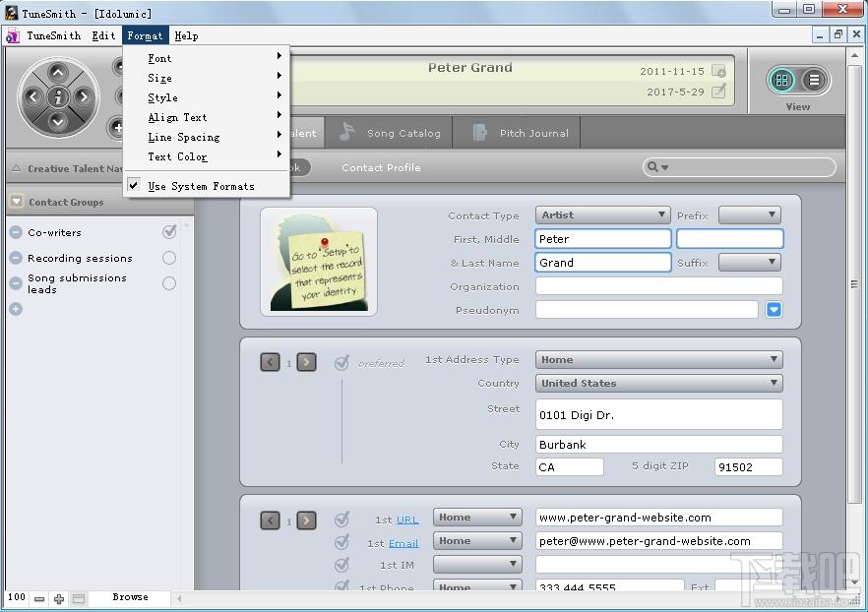Open the Font submenu
Image resolution: width=868 pixels, height=612 pixels.
[206, 58]
